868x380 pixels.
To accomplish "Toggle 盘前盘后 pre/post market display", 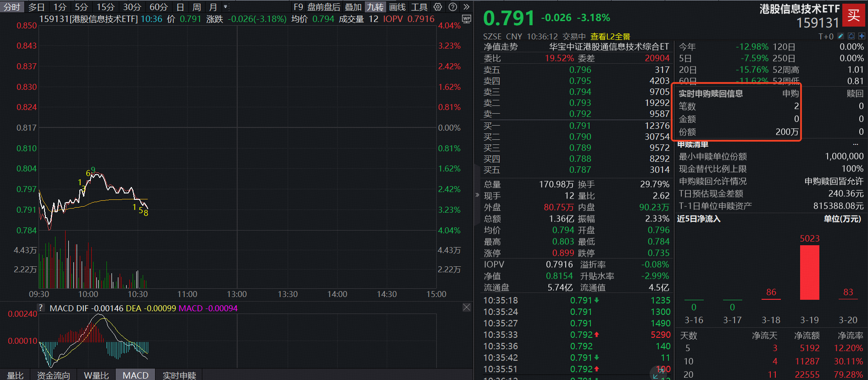I will coord(323,7).
